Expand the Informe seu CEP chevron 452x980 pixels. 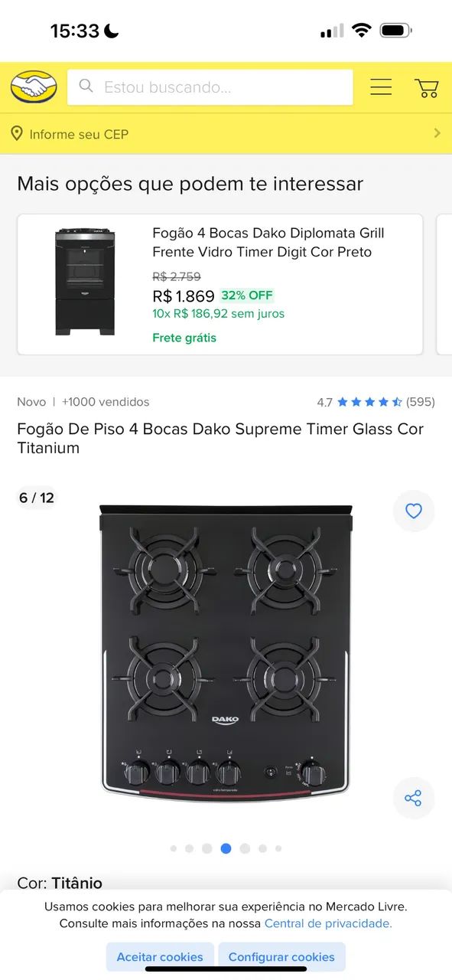437,133
